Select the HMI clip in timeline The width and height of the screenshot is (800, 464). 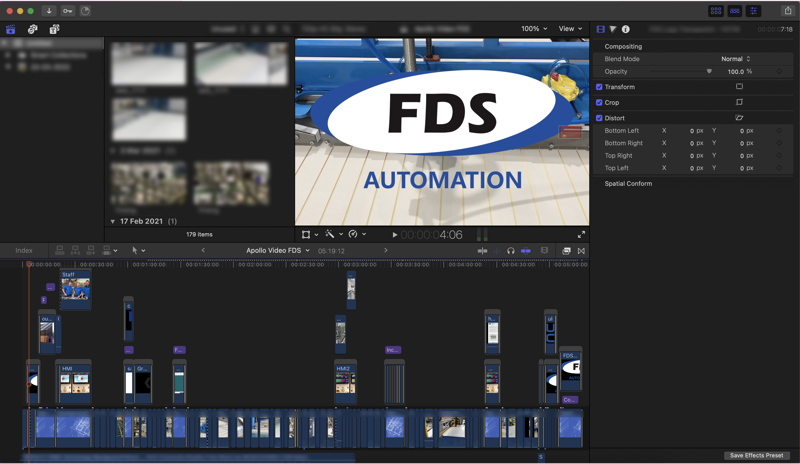[75, 382]
